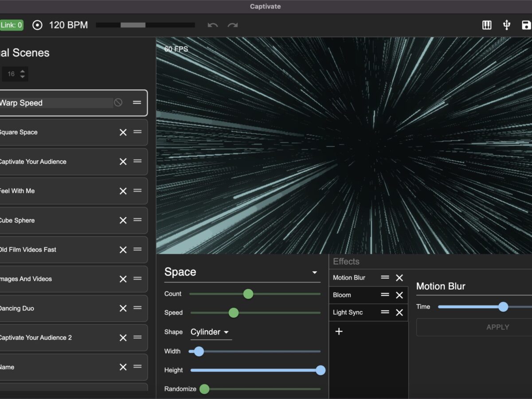The width and height of the screenshot is (532, 399).
Task: Toggle the Link status indicator
Action: pyautogui.click(x=12, y=25)
